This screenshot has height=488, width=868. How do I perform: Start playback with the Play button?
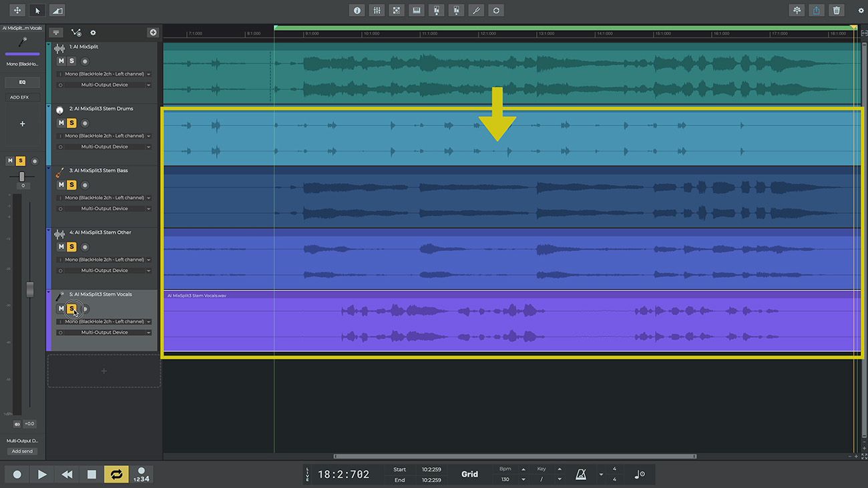[x=42, y=475]
